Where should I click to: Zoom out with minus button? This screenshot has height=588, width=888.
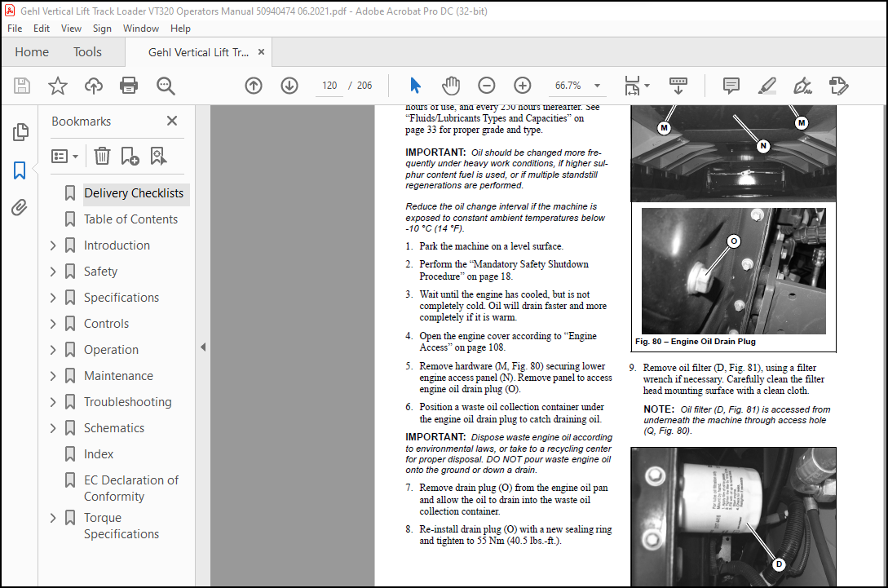[487, 86]
